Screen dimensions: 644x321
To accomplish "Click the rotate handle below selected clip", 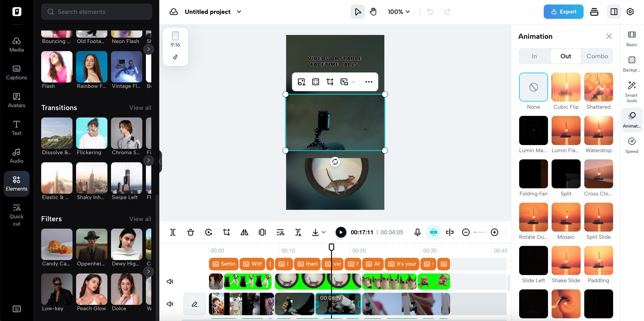I will pos(335,162).
